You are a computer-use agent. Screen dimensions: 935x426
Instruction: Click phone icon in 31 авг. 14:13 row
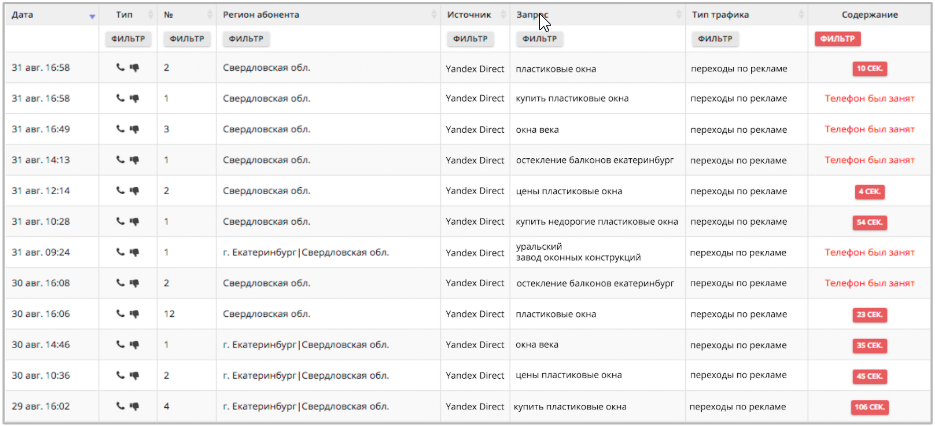coord(120,160)
